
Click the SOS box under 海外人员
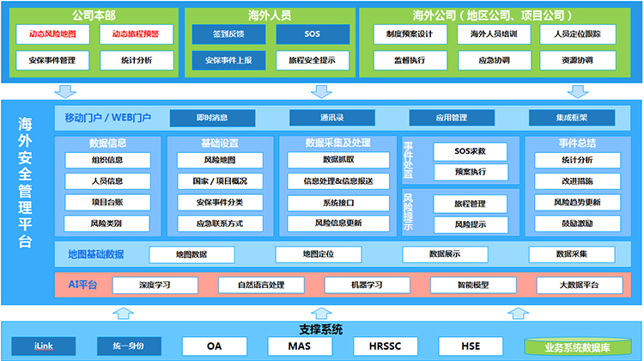313,34
